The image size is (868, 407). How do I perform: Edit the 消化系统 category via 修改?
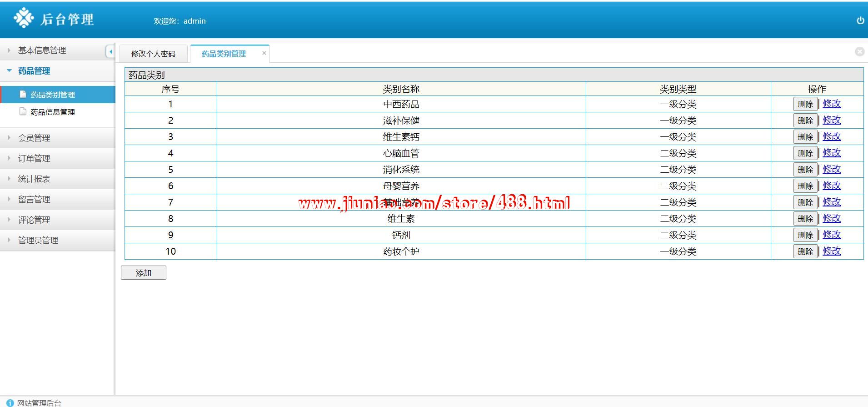click(x=832, y=169)
